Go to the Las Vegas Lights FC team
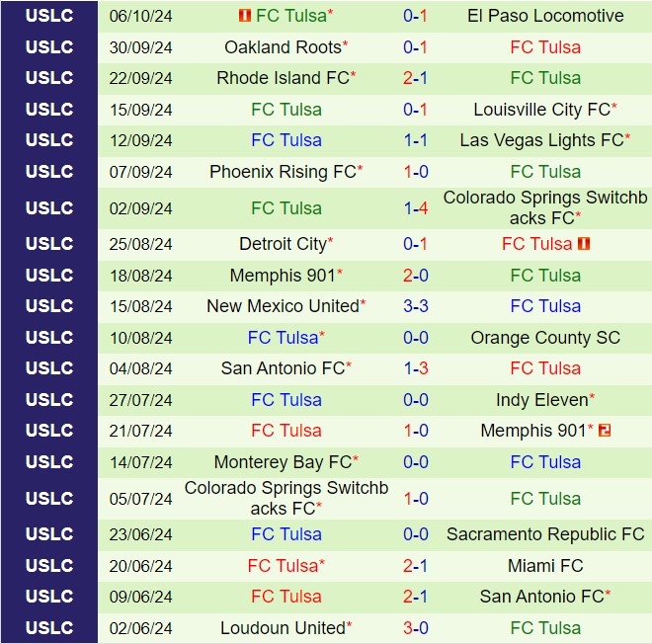 (x=541, y=140)
